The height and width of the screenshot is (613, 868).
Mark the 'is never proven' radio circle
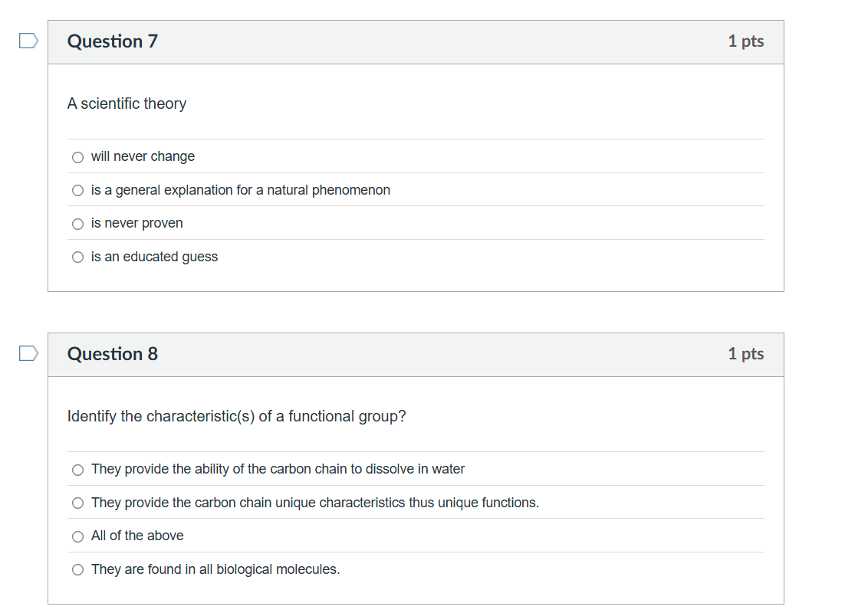click(x=77, y=224)
